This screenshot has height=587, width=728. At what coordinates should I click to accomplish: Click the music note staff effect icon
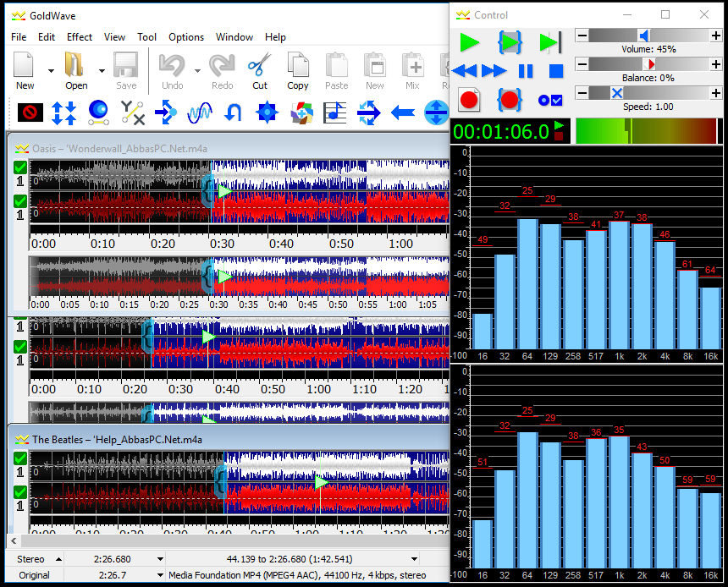pos(335,112)
